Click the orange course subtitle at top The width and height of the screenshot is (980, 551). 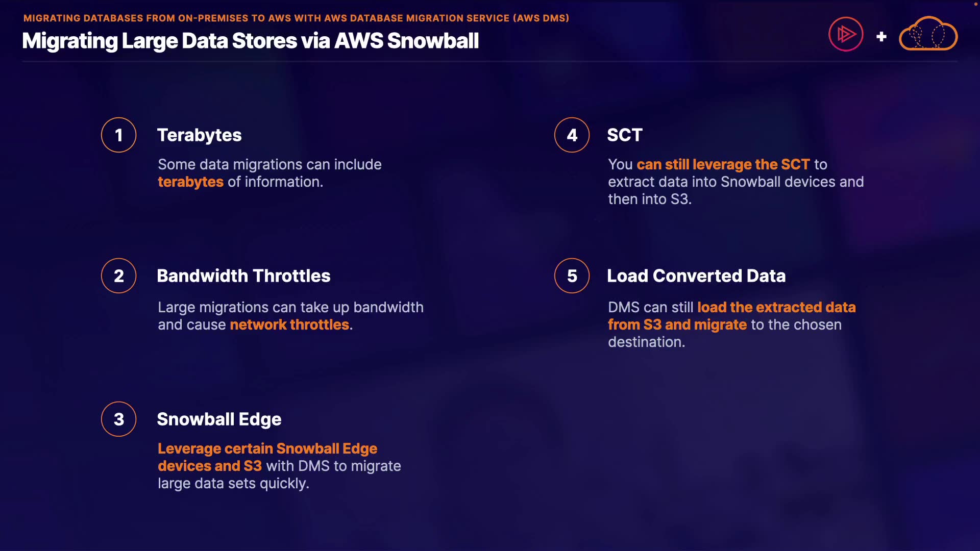pos(296,18)
